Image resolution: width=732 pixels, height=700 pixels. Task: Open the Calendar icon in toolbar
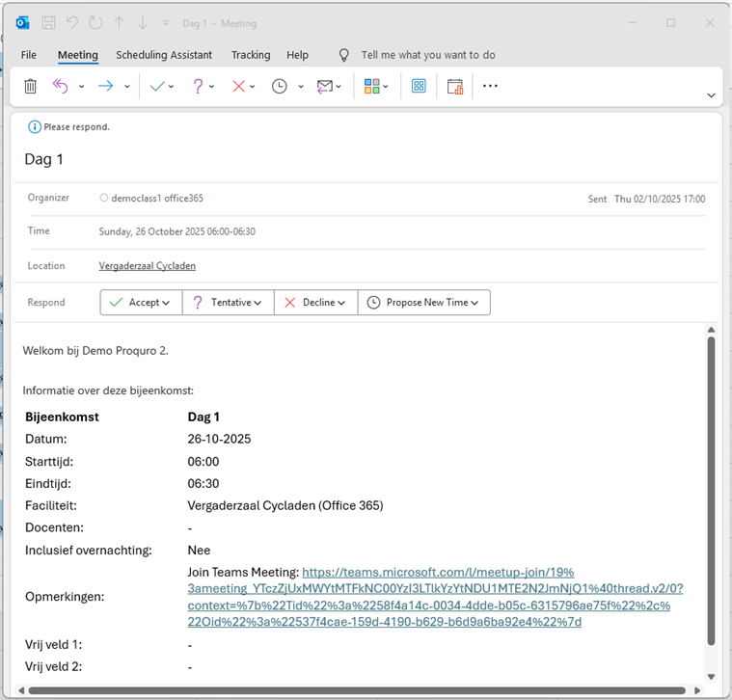455,86
